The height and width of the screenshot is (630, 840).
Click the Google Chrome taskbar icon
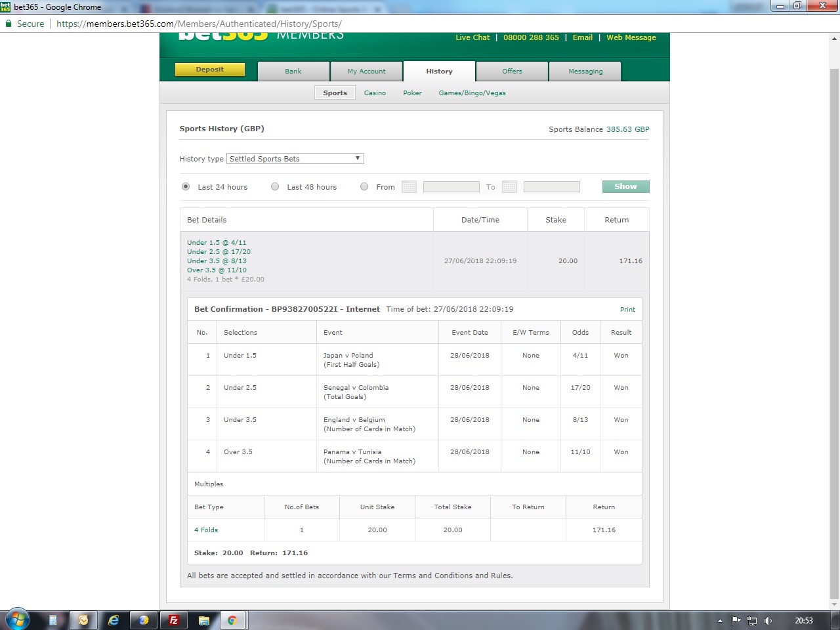pyautogui.click(x=232, y=620)
